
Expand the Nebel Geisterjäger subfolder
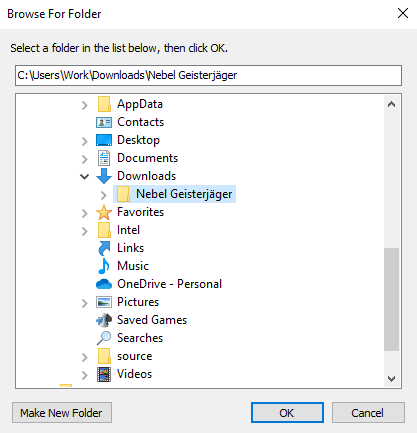tap(104, 195)
